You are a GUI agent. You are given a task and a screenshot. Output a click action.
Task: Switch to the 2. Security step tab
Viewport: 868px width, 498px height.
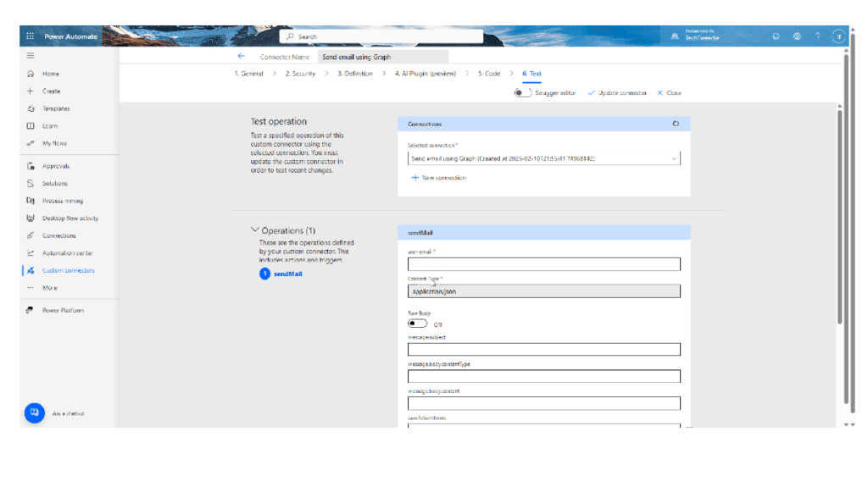tap(300, 74)
